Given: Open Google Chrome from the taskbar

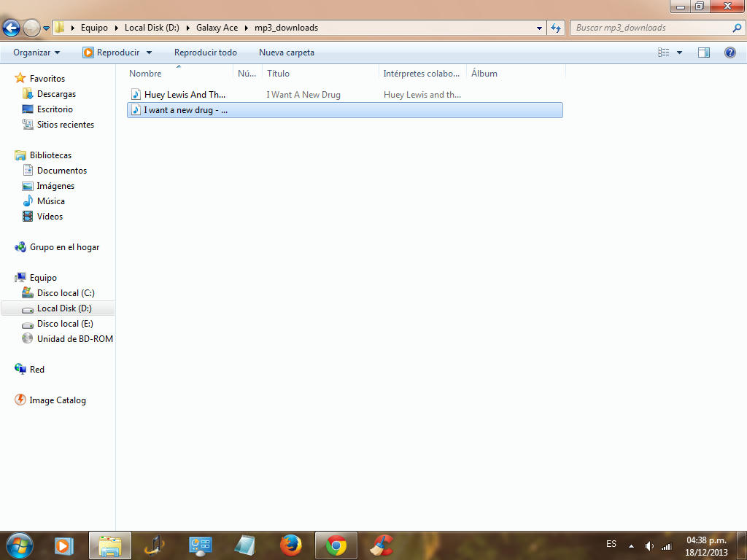Looking at the screenshot, I should [336, 545].
